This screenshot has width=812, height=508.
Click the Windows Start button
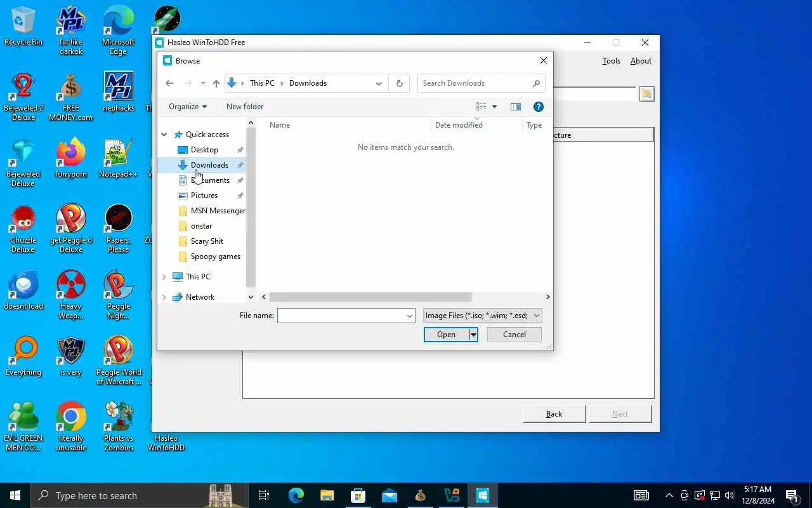[15, 495]
